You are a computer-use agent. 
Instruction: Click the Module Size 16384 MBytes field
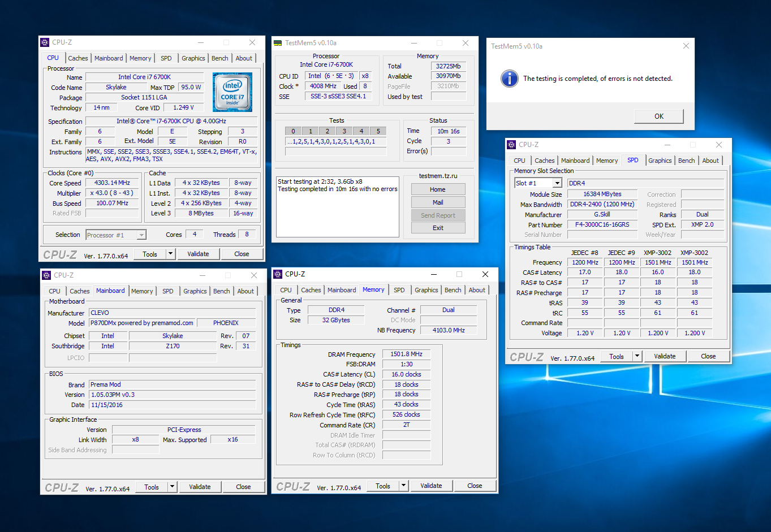(x=602, y=194)
